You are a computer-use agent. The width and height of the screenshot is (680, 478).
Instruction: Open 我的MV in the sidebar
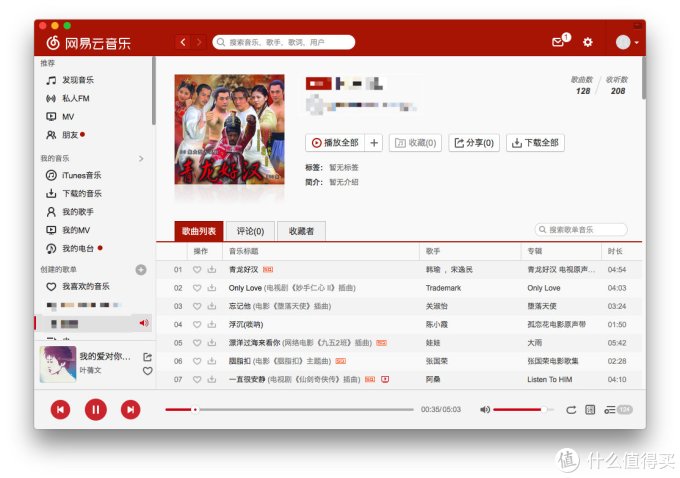68,230
